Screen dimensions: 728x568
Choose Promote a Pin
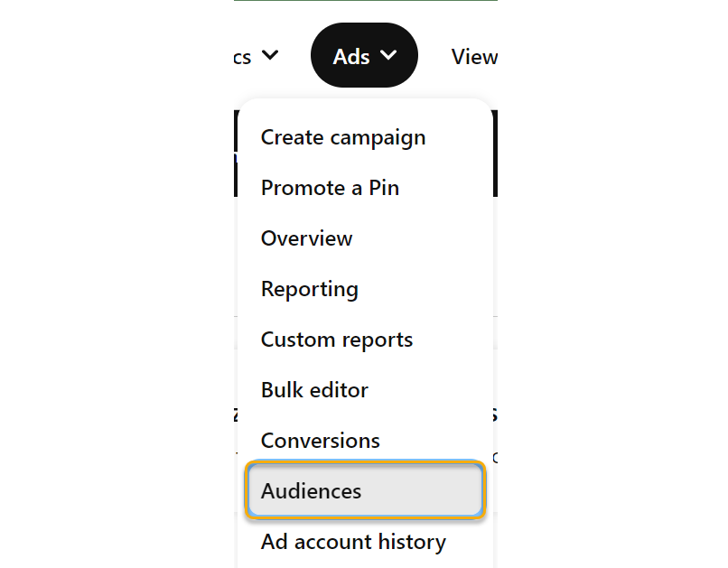coord(330,188)
